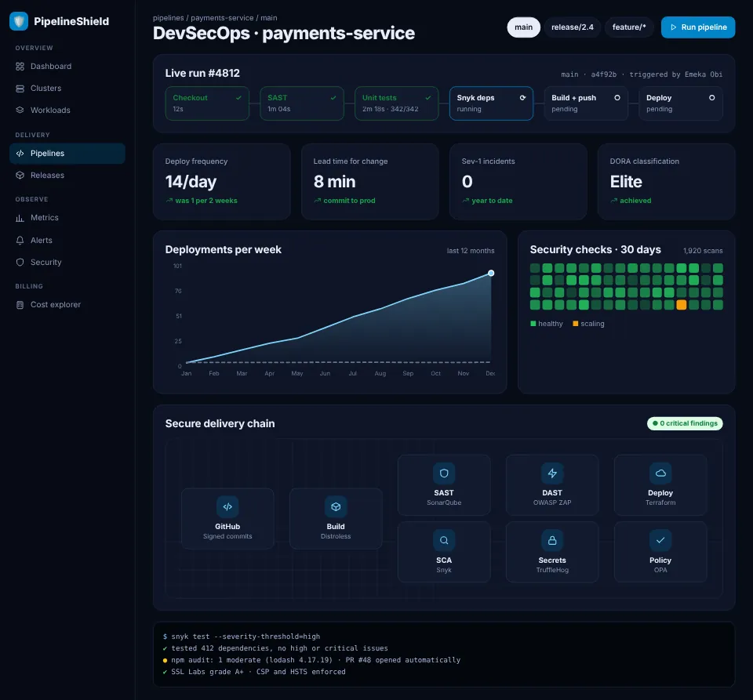
Task: Click the Metrics bar chart icon
Action: [20, 218]
